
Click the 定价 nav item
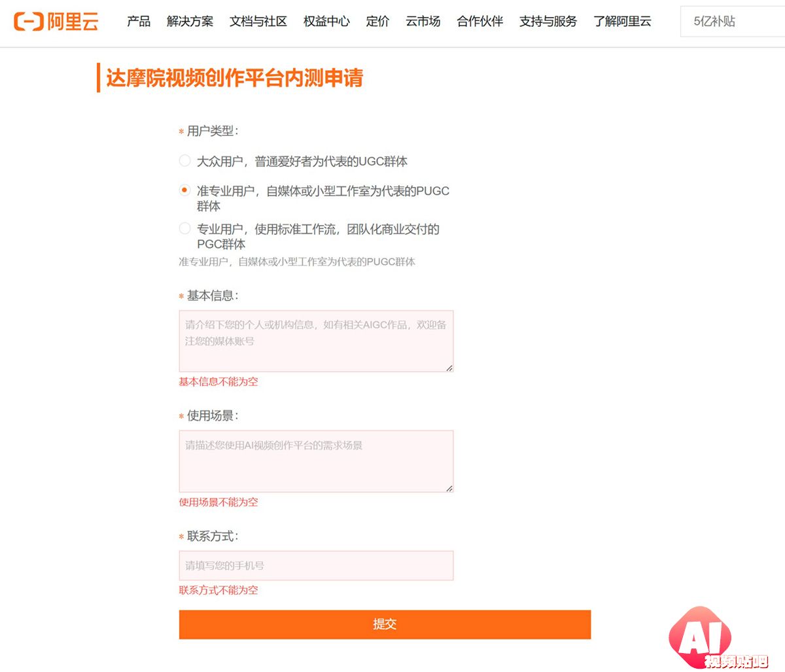[377, 22]
